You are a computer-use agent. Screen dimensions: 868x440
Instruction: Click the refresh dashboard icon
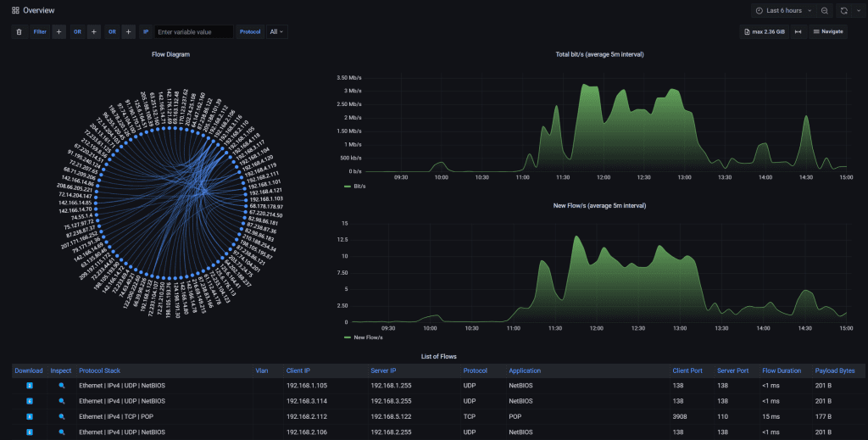coord(844,10)
